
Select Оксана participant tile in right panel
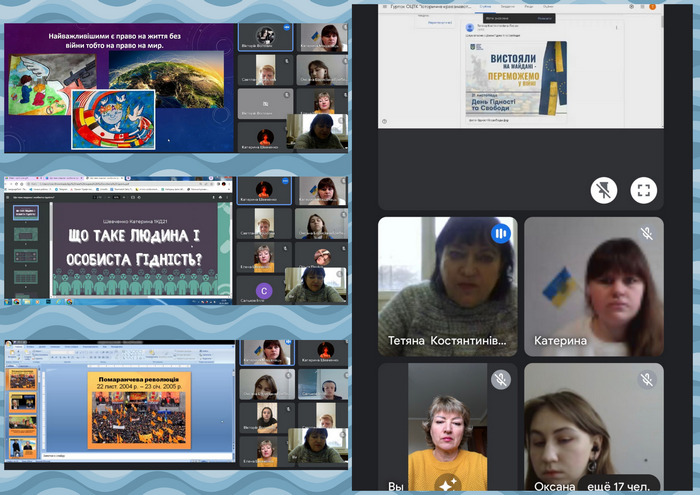(594, 427)
